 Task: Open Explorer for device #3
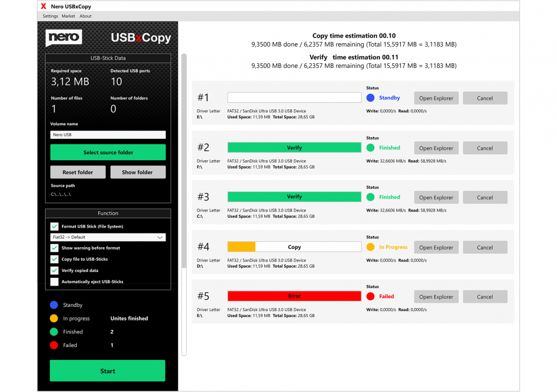point(436,197)
